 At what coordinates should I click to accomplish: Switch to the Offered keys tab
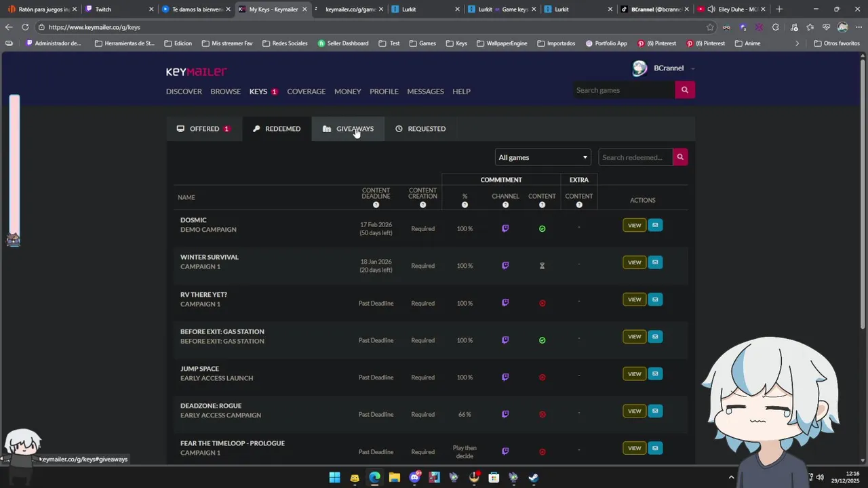click(x=203, y=129)
